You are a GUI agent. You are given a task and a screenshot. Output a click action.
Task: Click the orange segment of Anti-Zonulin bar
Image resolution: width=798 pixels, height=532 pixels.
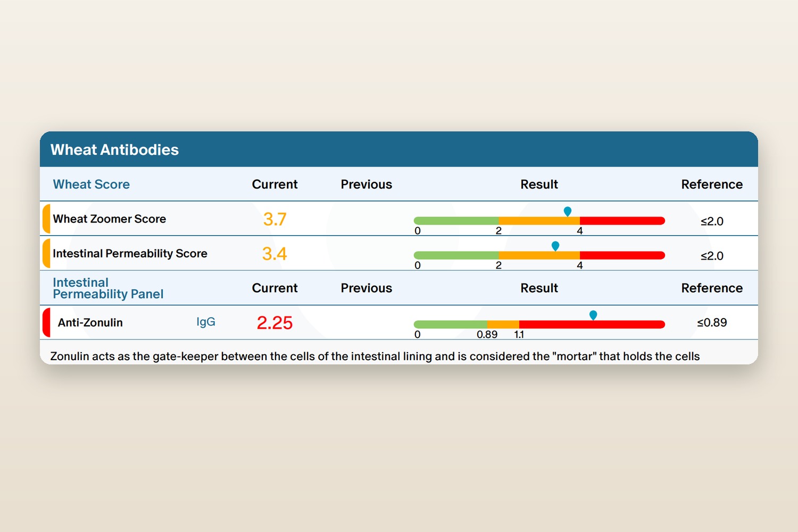503,325
